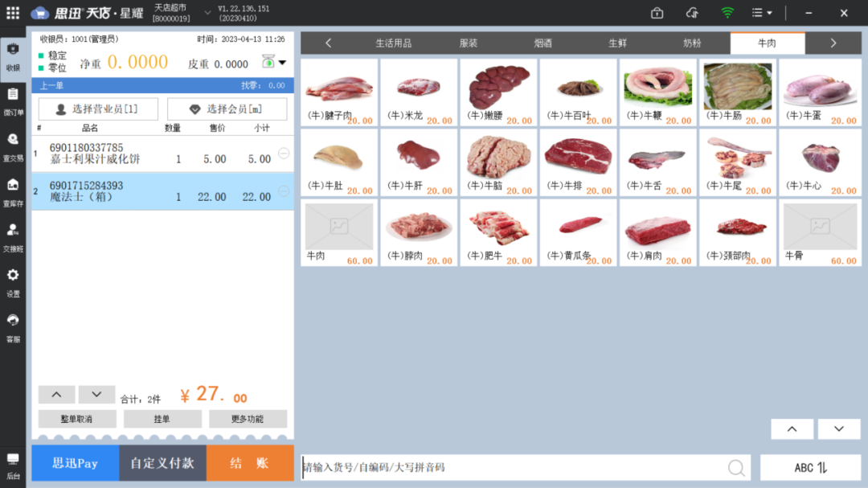Switch to the 烟酒 category tab
Image resolution: width=868 pixels, height=488 pixels.
[x=542, y=43]
